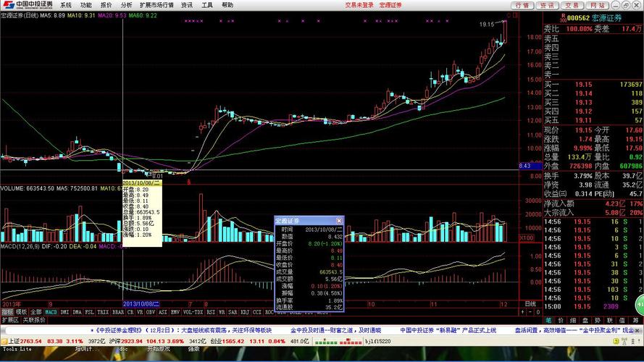644x362 pixels.
Task: Zoom out chart with minus button
Action: point(530,312)
